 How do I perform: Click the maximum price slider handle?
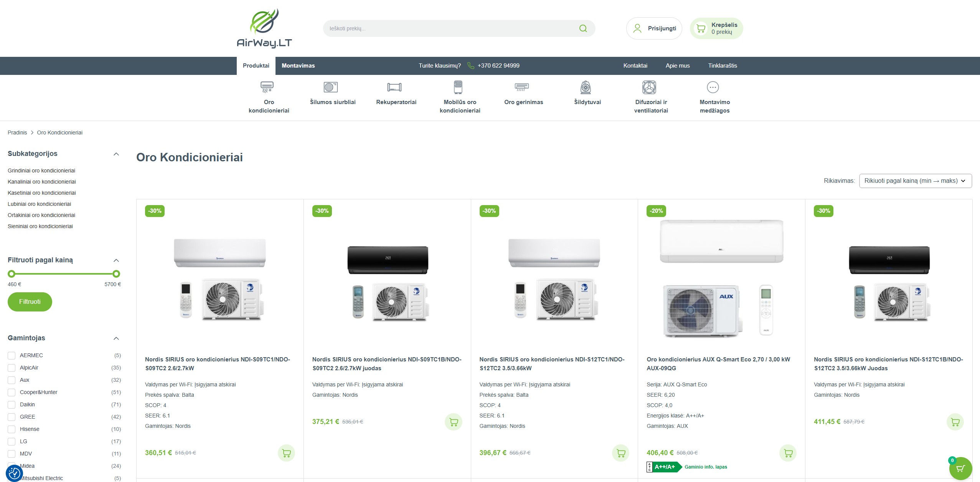(116, 274)
